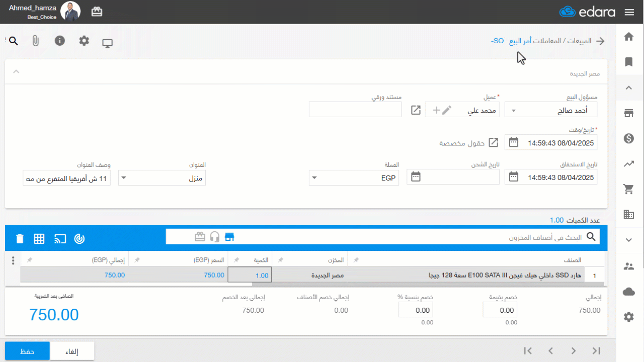Click the حفظ save button

click(27, 351)
